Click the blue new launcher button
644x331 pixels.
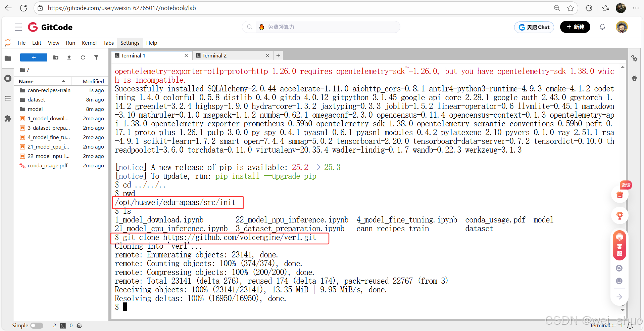[x=34, y=57]
